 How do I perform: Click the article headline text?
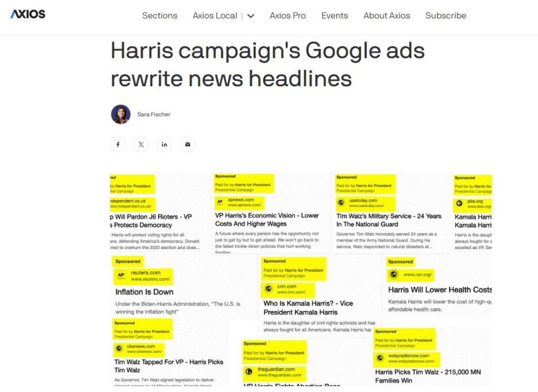(267, 65)
